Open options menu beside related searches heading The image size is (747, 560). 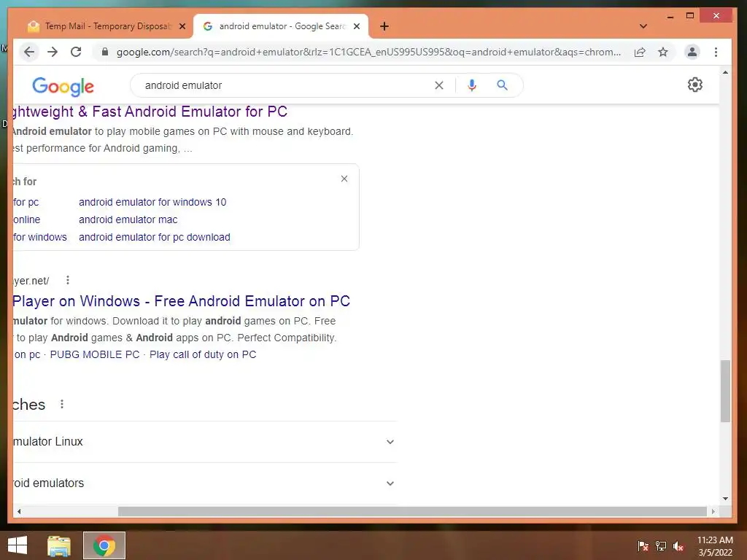(62, 404)
